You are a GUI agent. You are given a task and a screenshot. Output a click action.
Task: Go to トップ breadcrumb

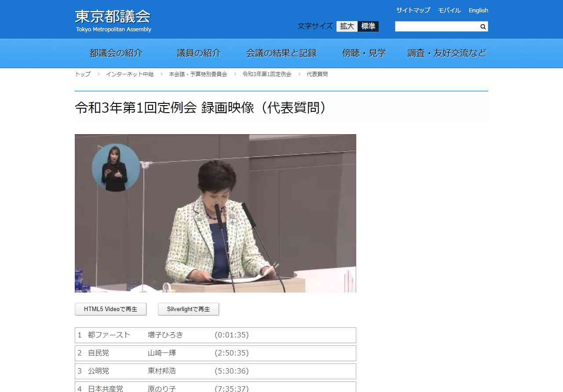tap(83, 74)
